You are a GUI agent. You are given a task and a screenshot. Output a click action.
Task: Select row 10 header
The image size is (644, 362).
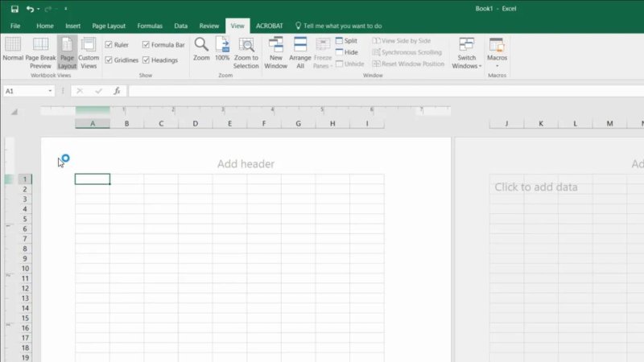pyautogui.click(x=25, y=269)
